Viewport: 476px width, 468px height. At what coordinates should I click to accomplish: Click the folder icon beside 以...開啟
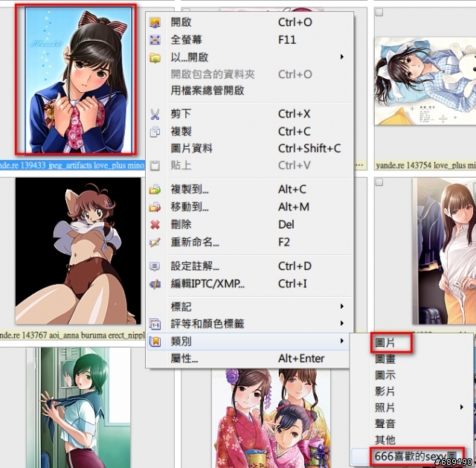point(155,57)
